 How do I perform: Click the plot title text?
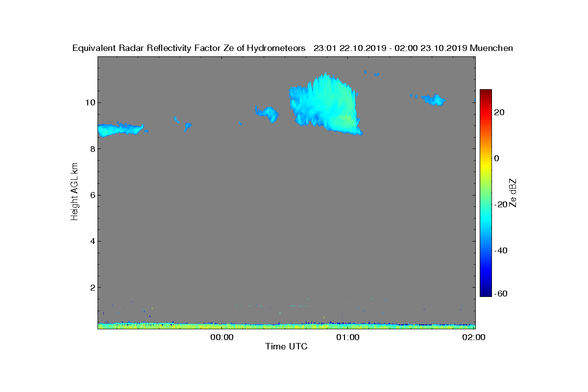pyautogui.click(x=293, y=48)
